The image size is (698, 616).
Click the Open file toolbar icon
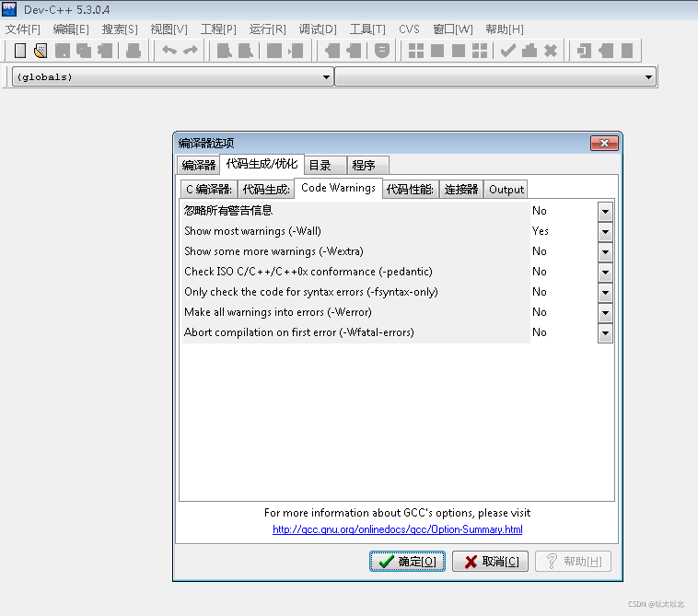click(x=41, y=51)
